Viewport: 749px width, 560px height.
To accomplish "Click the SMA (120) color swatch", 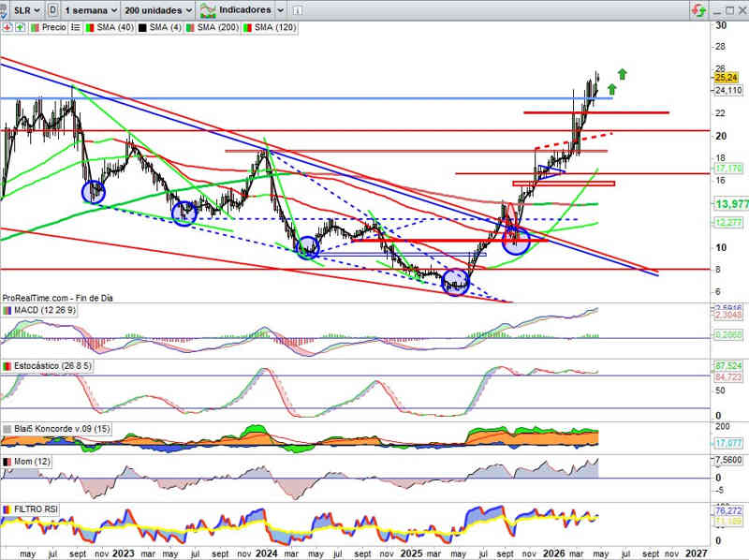I will 247,27.
